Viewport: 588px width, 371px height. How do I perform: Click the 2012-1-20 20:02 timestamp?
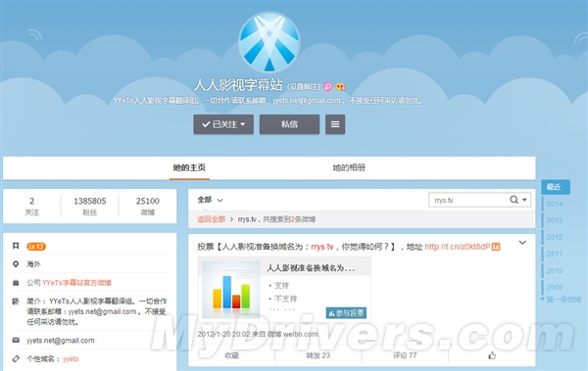coord(223,334)
